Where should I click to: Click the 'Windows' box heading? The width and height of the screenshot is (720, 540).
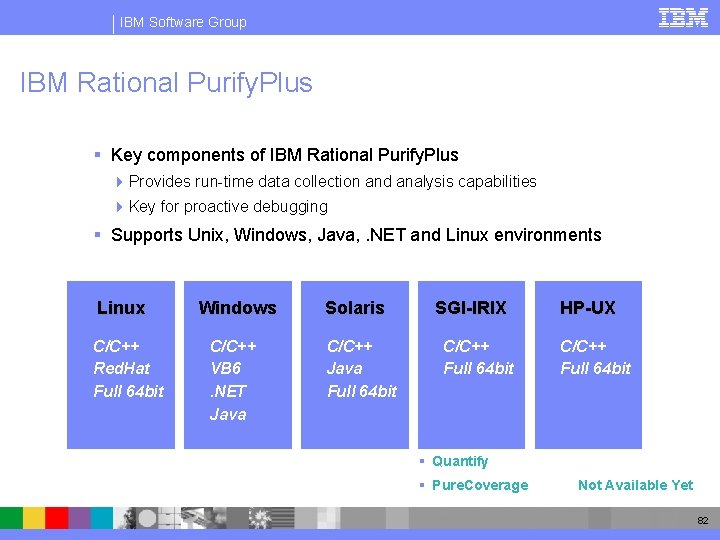pos(237,308)
